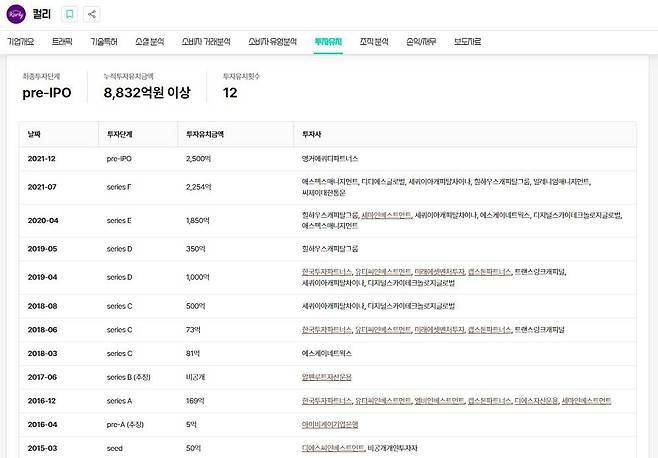Open 세마인베스트먼트 link in the 2020-04 row
658x458 pixels.
coord(386,215)
